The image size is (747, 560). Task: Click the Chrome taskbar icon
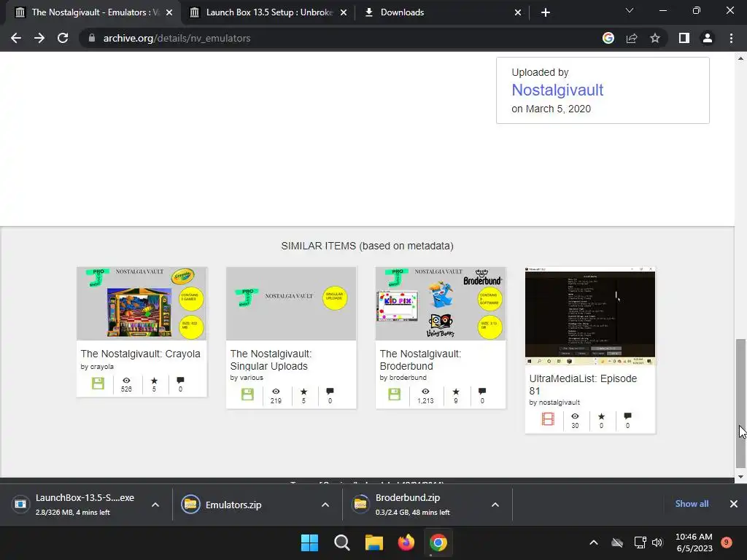click(x=438, y=542)
